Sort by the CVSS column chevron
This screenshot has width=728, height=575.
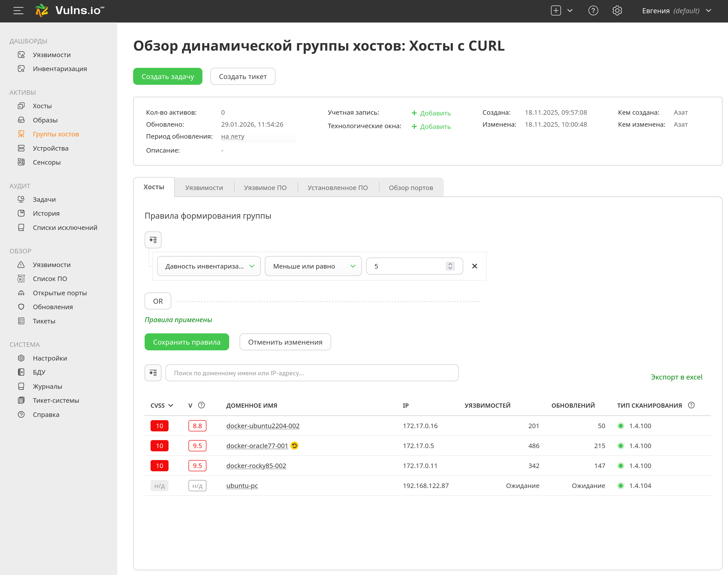(x=171, y=405)
